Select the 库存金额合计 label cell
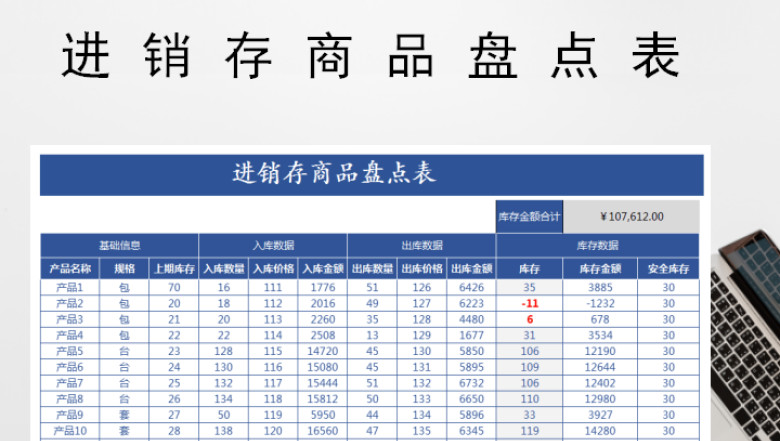This screenshot has height=441, width=780. (x=529, y=217)
